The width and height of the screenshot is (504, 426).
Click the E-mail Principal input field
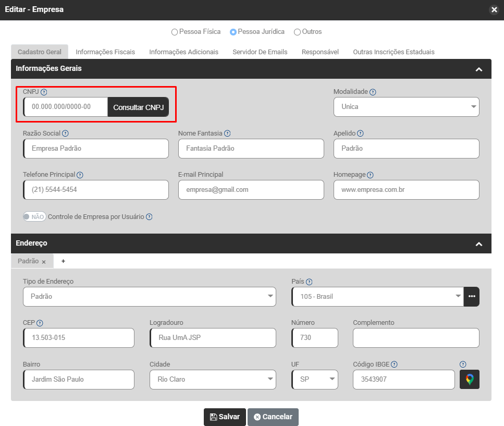251,190
